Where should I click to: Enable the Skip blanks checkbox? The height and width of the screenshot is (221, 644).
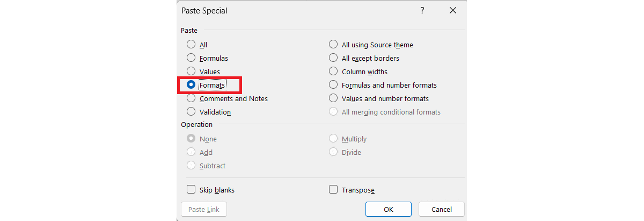point(191,190)
